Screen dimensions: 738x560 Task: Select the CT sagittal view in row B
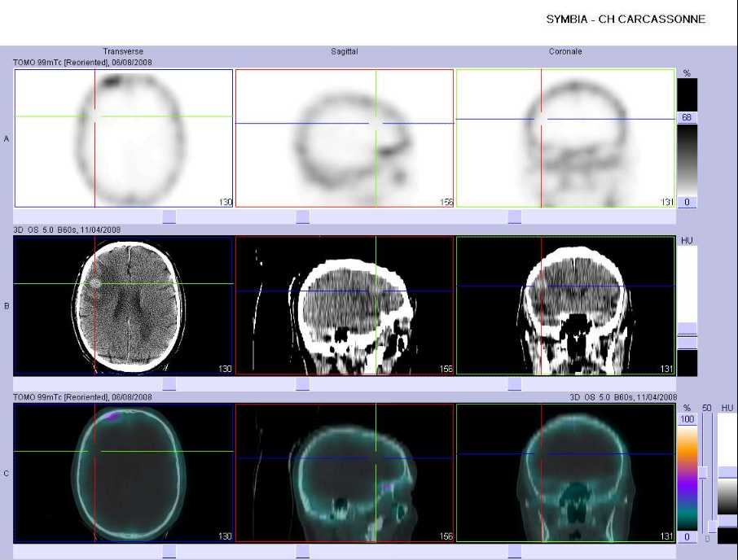[345, 305]
